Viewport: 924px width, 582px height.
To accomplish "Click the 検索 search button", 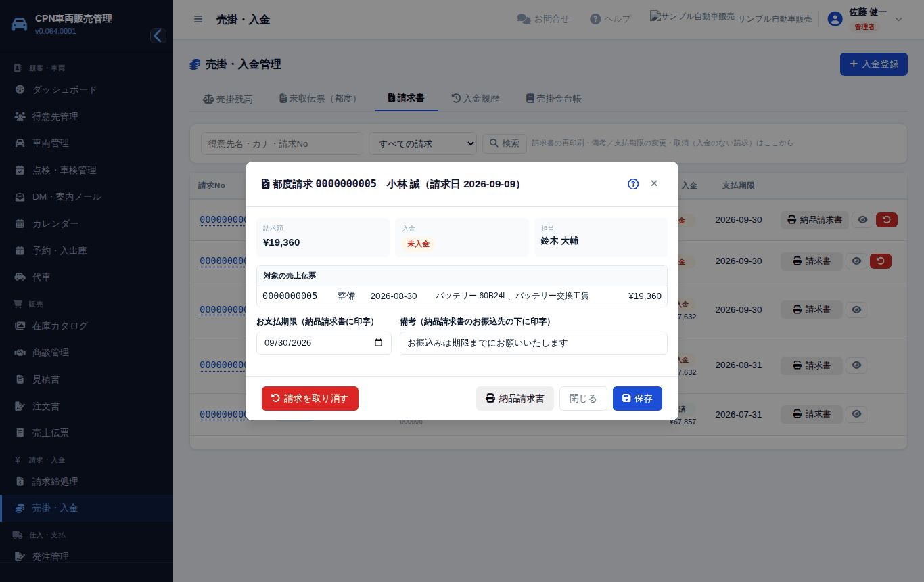I will coord(505,143).
